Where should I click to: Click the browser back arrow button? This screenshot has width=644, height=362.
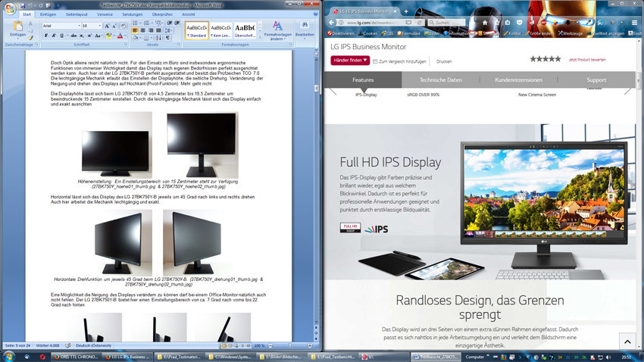332,23
